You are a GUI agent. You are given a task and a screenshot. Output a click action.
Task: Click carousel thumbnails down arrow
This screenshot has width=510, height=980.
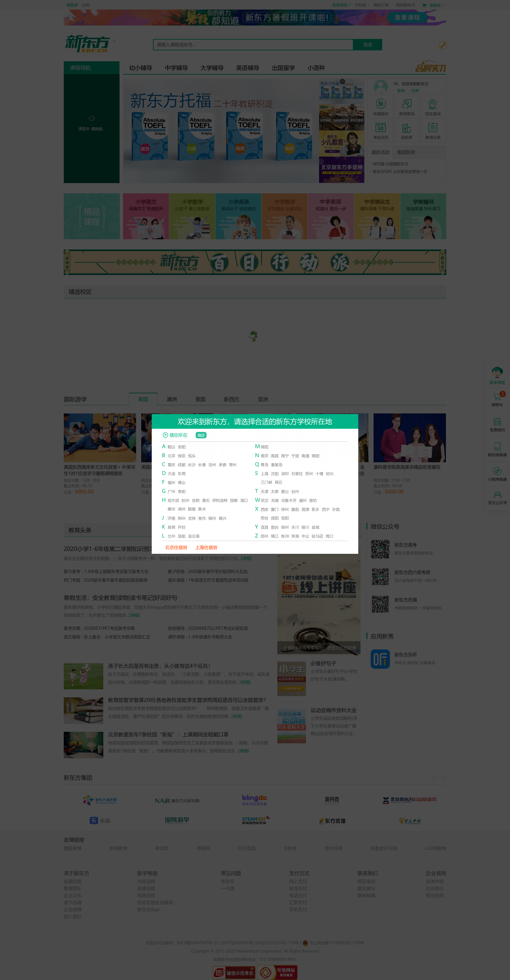click(x=342, y=179)
